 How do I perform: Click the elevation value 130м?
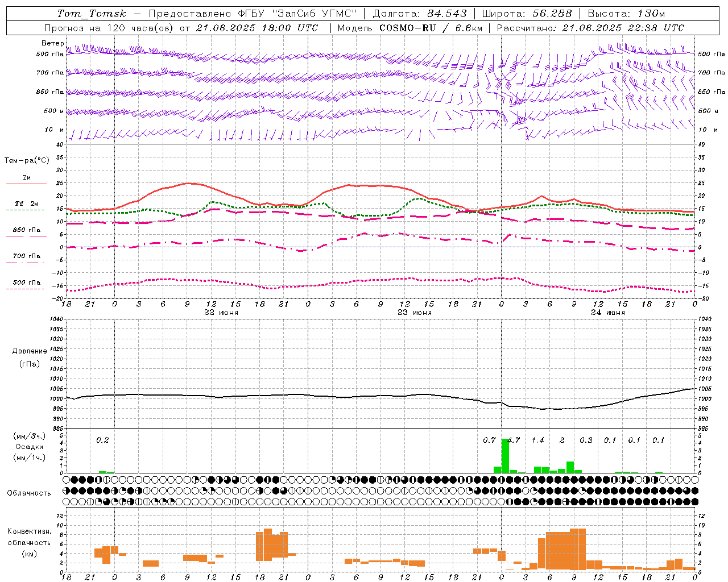pyautogui.click(x=651, y=14)
